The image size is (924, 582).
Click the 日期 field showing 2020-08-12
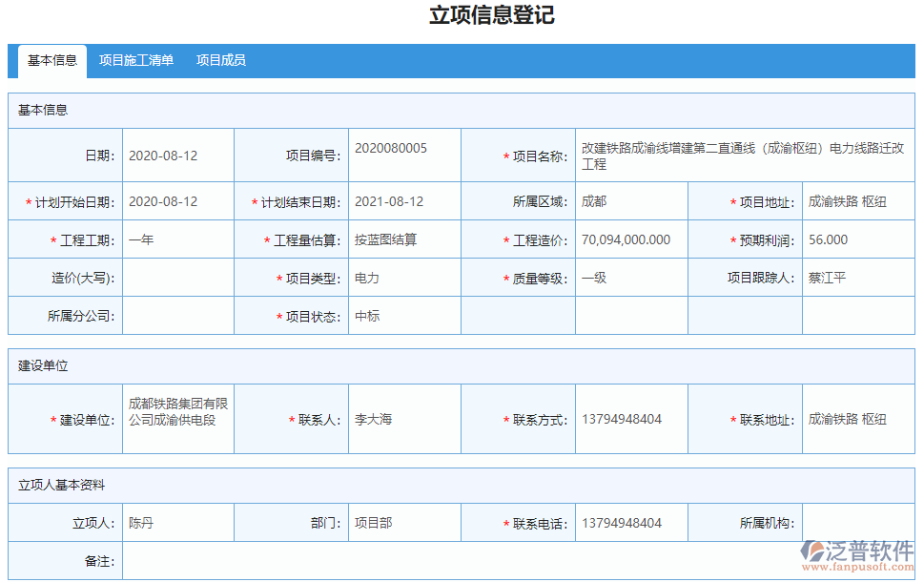(x=176, y=155)
